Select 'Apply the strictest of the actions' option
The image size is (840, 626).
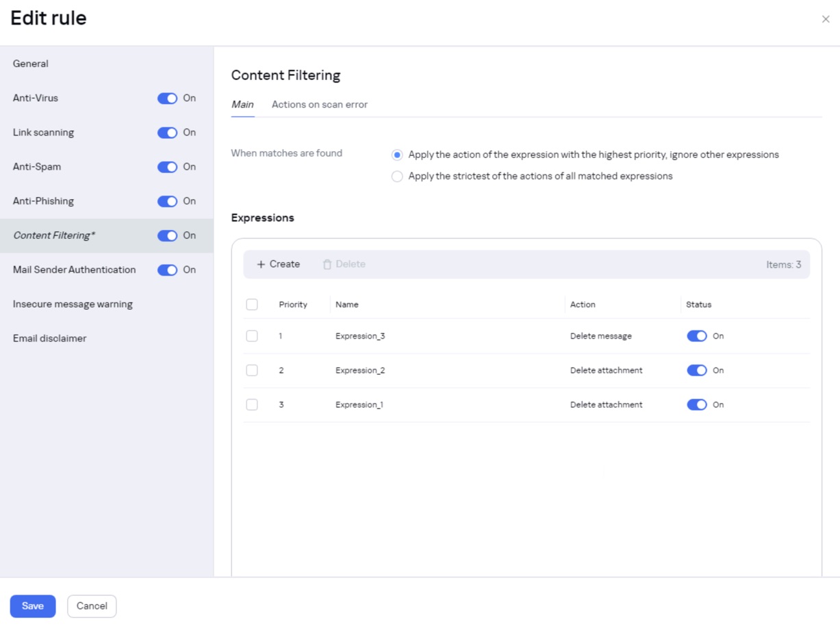pos(397,177)
